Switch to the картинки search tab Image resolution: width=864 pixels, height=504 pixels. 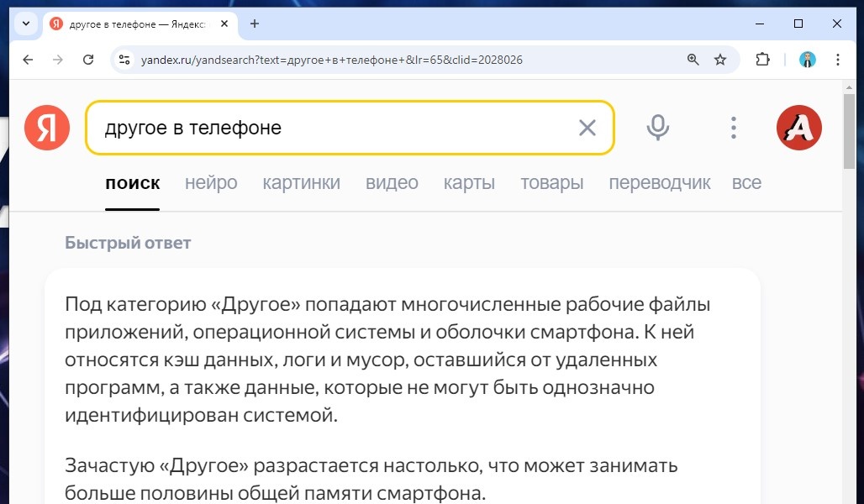301,182
